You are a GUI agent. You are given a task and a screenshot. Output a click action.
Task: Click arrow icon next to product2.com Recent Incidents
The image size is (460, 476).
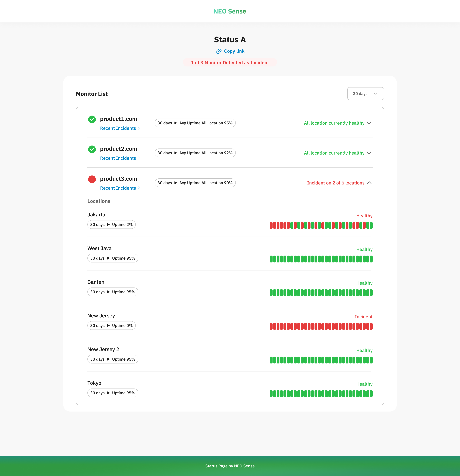pos(139,158)
